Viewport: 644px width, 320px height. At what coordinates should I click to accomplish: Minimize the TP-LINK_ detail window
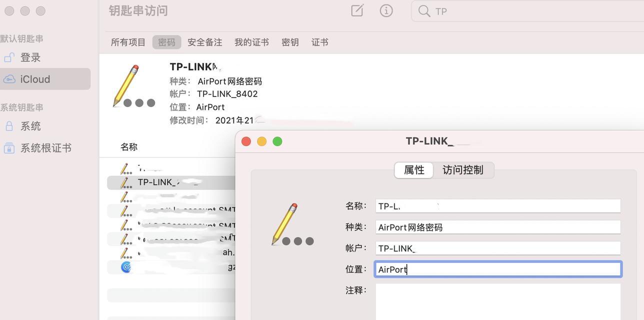point(261,141)
